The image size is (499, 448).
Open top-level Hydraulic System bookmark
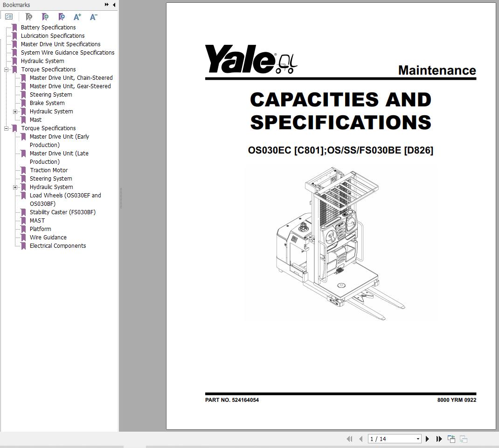pyautogui.click(x=42, y=61)
